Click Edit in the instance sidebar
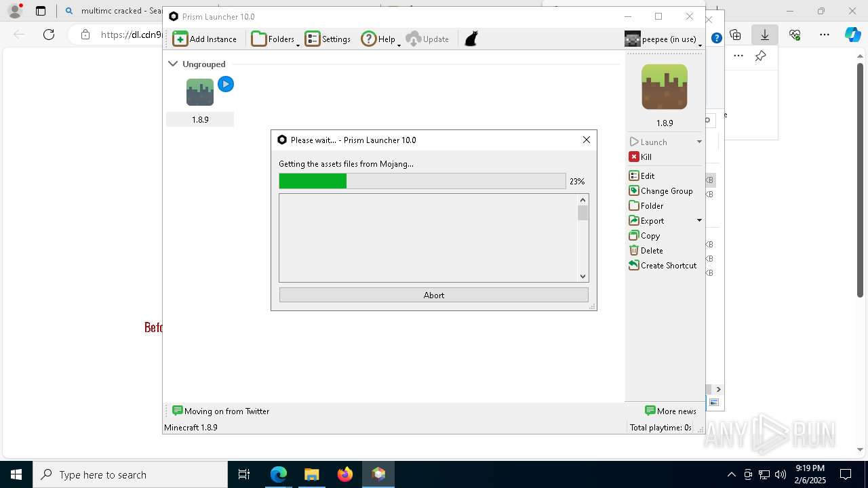The height and width of the screenshot is (488, 868). click(x=642, y=176)
